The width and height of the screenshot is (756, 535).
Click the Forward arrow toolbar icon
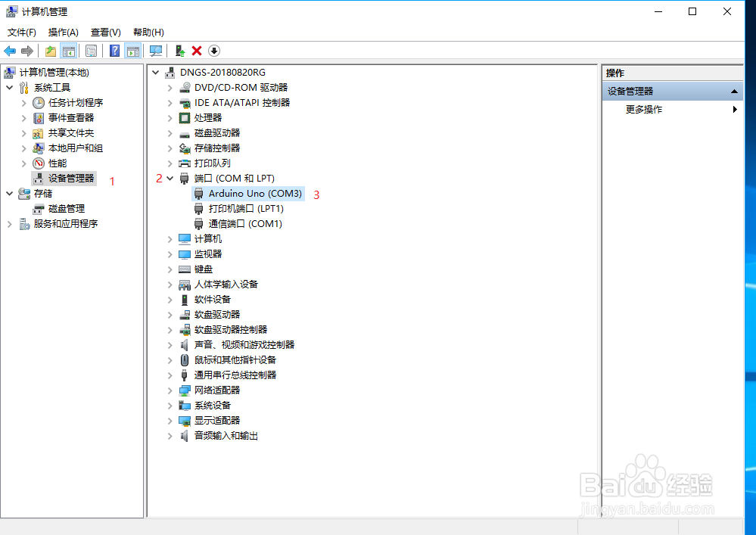tap(27, 51)
